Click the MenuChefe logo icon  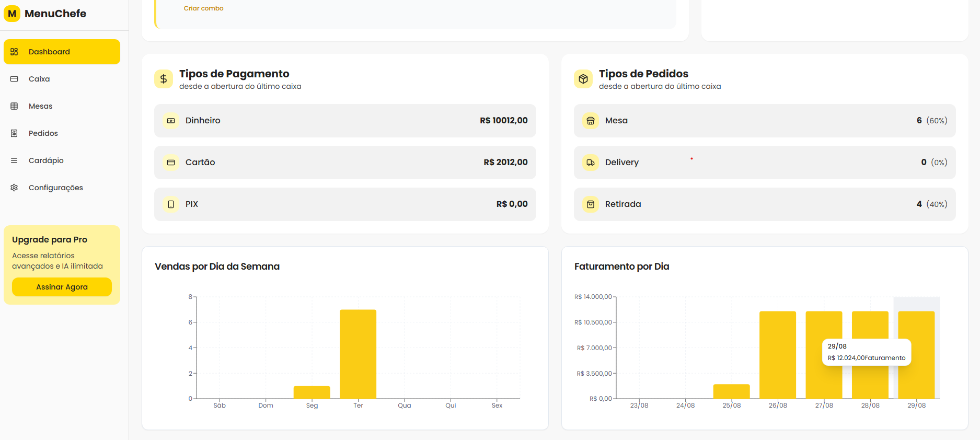coord(12,14)
